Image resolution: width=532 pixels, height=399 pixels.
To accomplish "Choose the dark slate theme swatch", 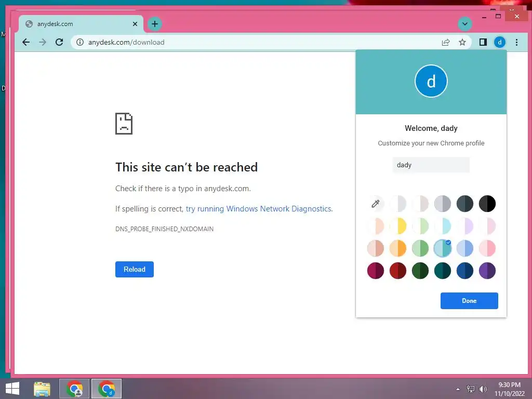I will [465, 204].
